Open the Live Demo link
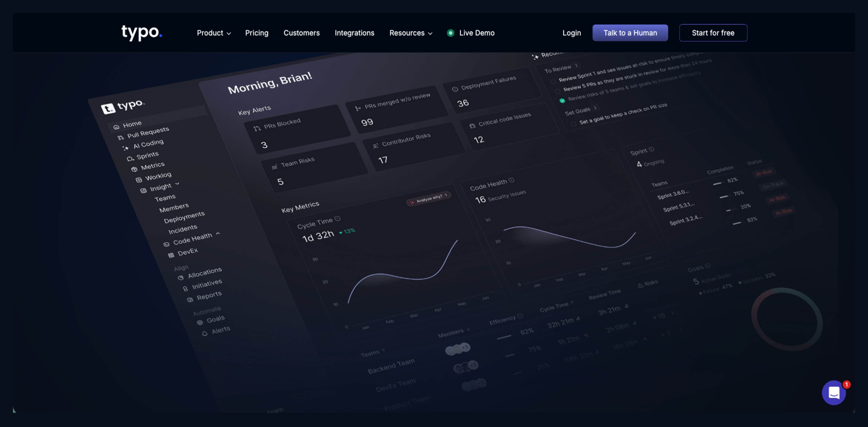Image resolution: width=868 pixels, height=427 pixels. click(477, 33)
